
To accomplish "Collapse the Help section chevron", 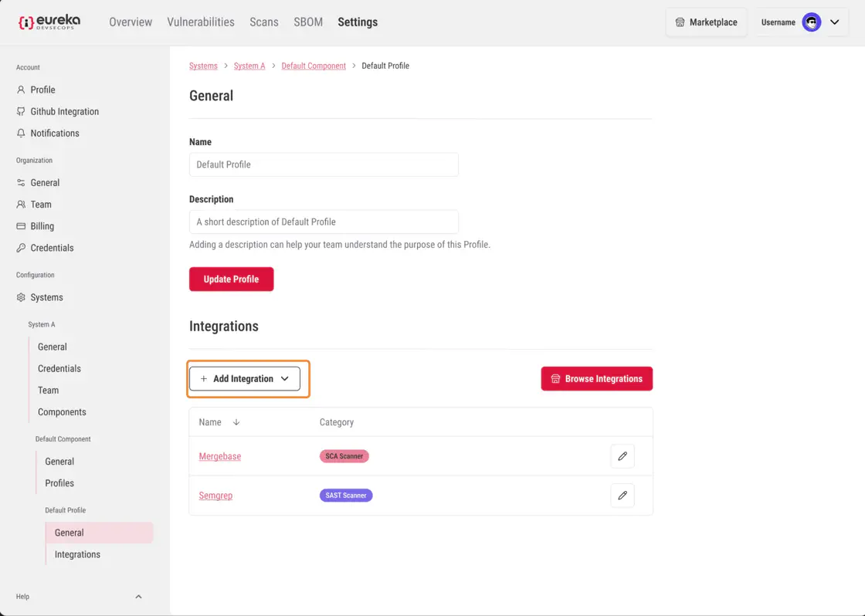I will click(138, 597).
